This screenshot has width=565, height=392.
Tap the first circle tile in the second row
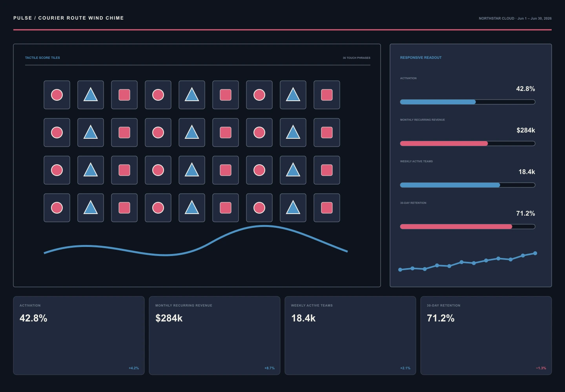coord(57,132)
